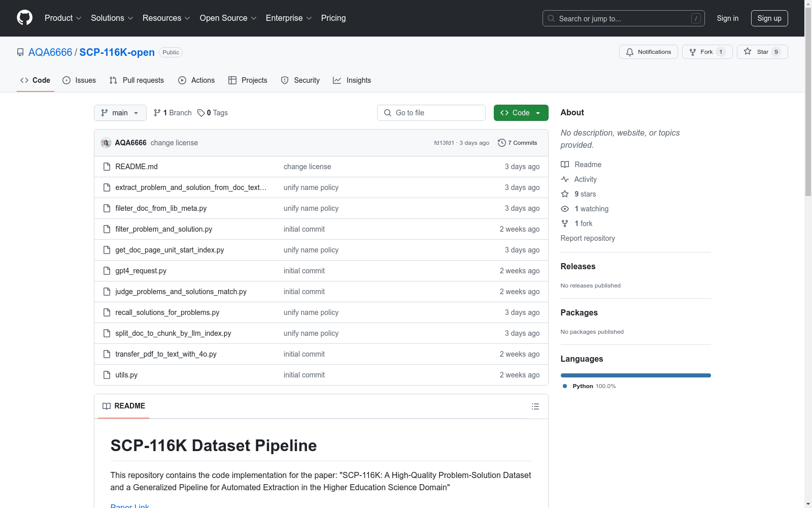Switch to the Pull requests tab
The image size is (812, 508).
137,80
